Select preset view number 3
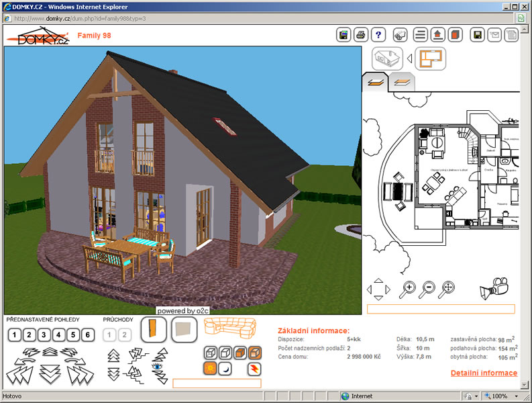 point(44,334)
